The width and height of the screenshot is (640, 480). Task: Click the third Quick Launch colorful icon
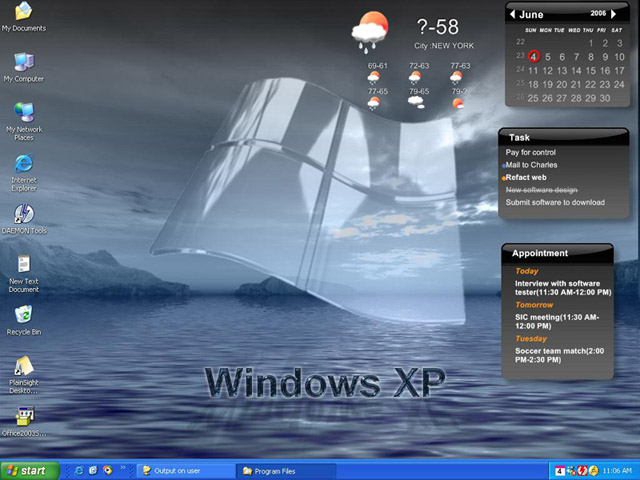click(107, 471)
